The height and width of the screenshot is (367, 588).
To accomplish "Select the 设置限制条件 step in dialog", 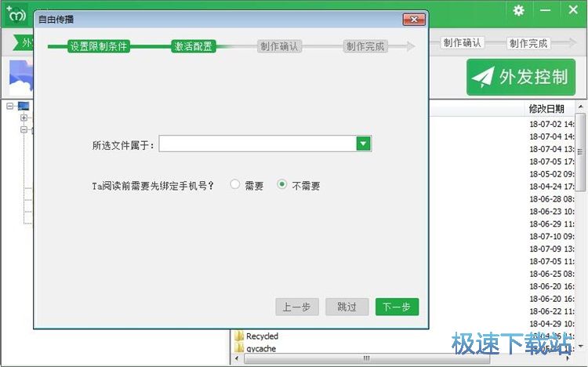I will (99, 46).
